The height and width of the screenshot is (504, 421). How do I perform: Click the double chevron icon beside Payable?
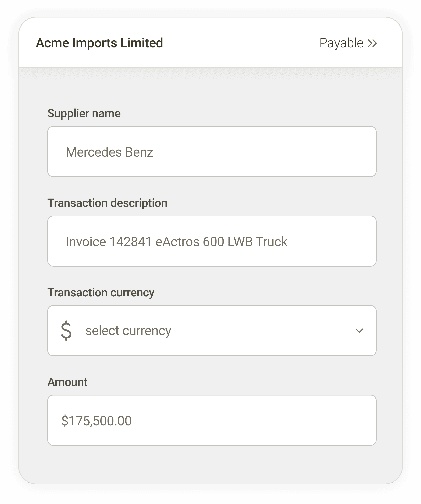point(372,43)
